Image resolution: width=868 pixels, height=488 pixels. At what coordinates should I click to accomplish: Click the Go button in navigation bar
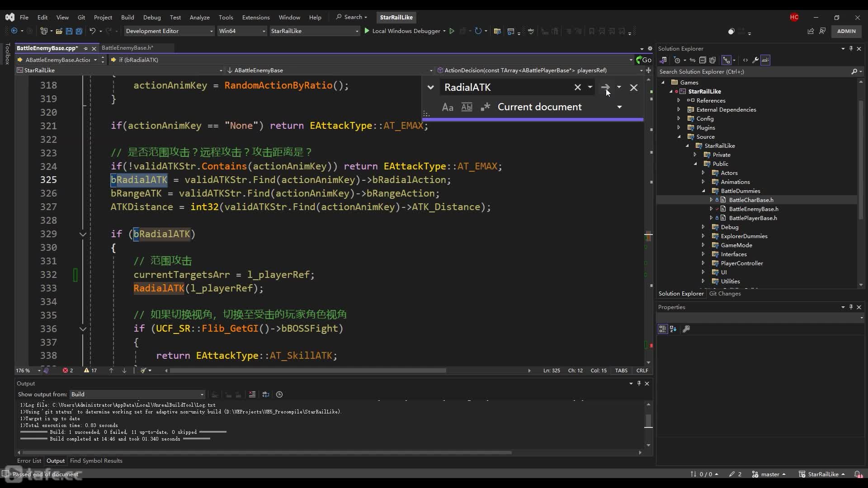[x=644, y=60]
